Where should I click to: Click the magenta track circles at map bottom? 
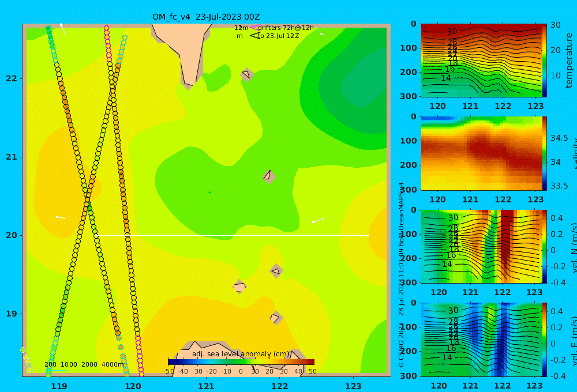[x=140, y=356]
